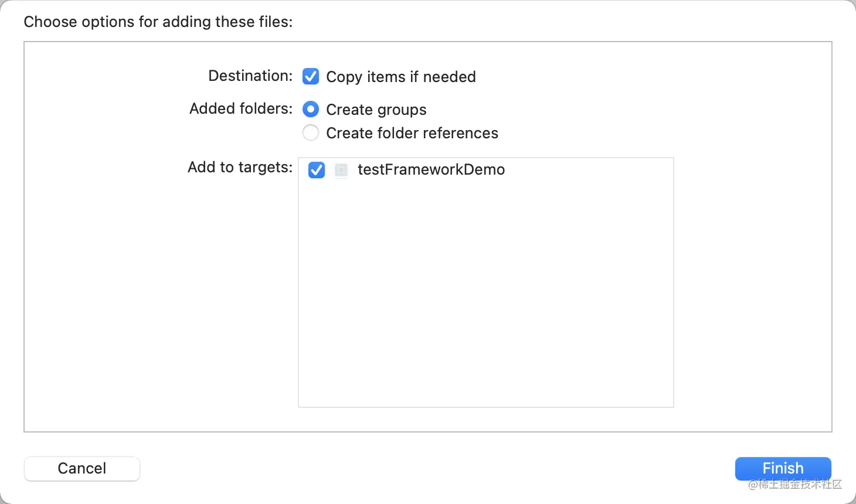Screen dimensions: 856x504
Task: Click the "Create groups" option label
Action: [x=376, y=110]
